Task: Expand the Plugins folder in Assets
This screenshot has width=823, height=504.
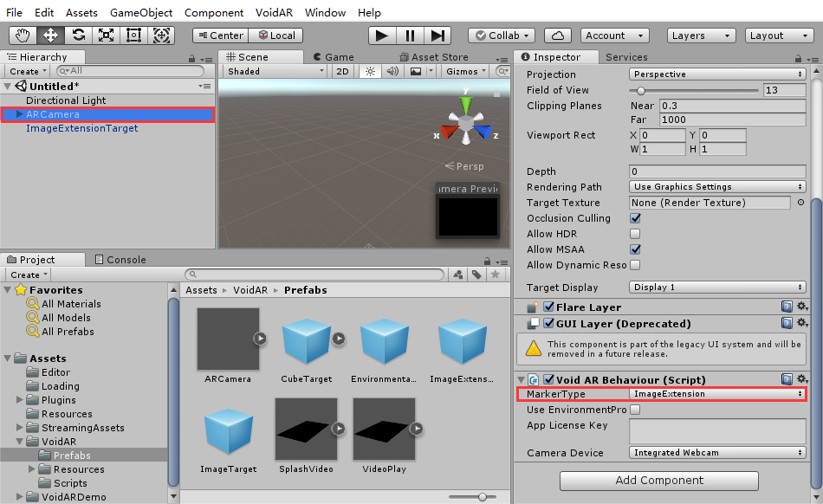Action: click(21, 400)
